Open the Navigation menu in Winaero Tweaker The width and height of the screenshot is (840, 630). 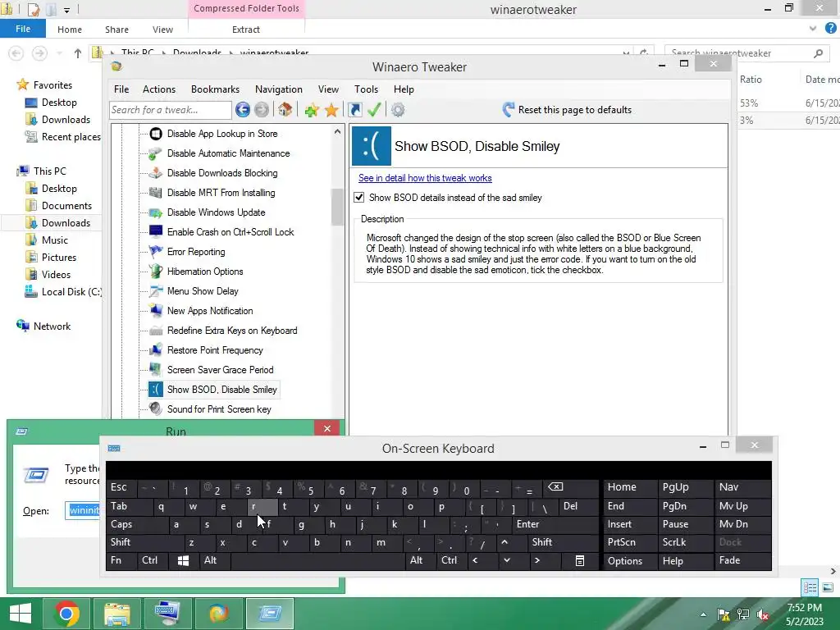click(x=279, y=89)
